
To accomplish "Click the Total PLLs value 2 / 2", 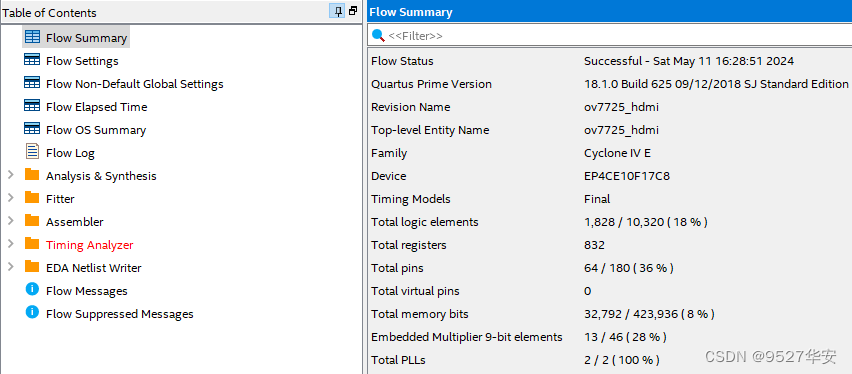I will (x=622, y=360).
